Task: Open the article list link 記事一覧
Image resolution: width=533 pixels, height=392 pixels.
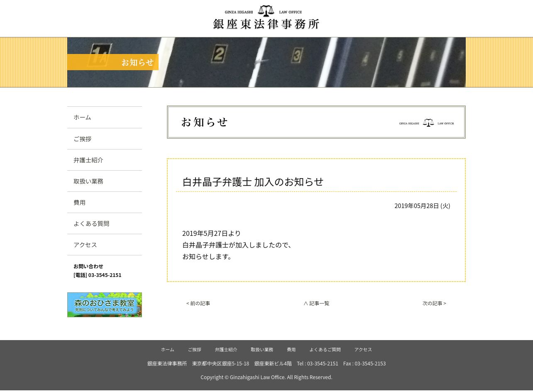Action: click(316, 304)
